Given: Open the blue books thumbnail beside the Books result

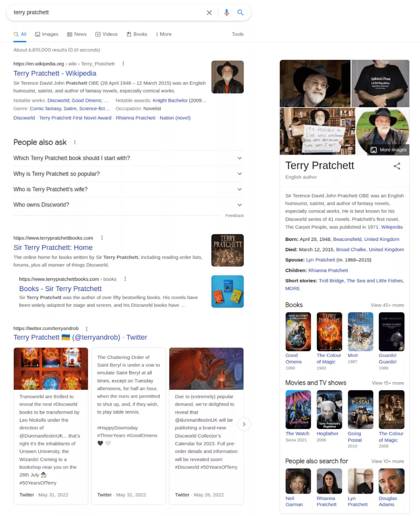Looking at the screenshot, I should (x=227, y=292).
